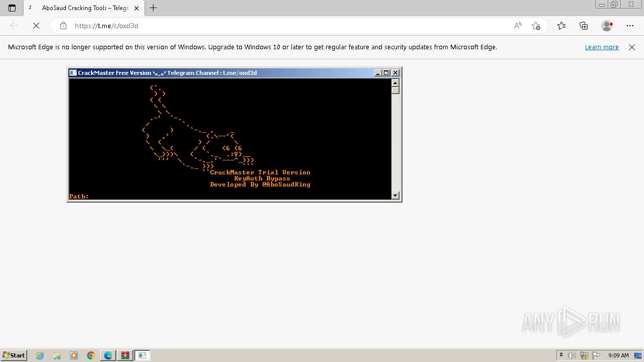Add this page to favorites
Image resolution: width=644 pixels, height=362 pixels.
coord(536,26)
